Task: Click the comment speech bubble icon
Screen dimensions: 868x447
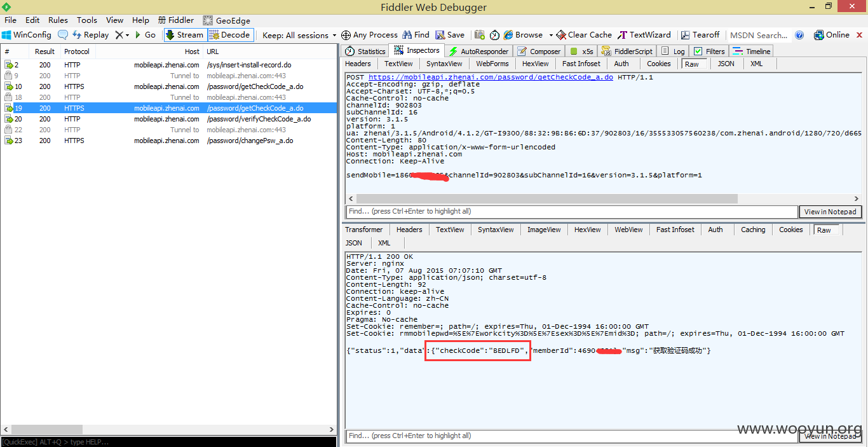Action: pos(63,35)
